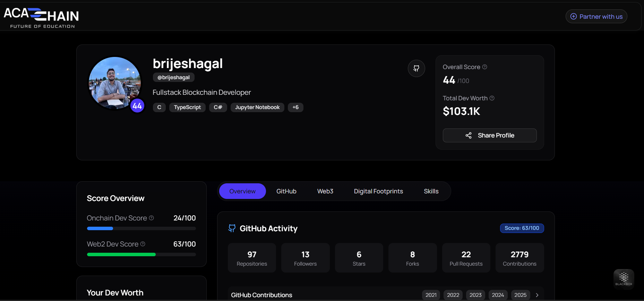The image size is (644, 301).
Task: Expand the +6 more languages chip
Action: [295, 107]
